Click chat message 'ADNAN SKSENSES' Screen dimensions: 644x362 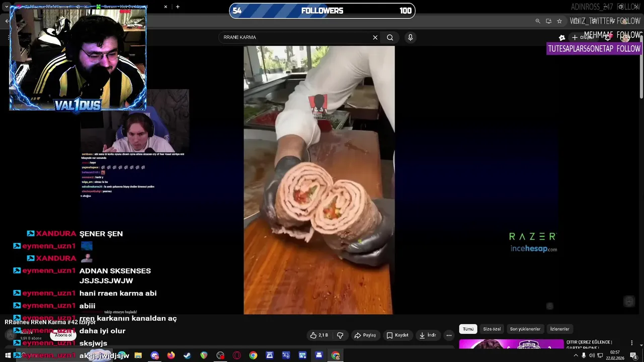pos(115,271)
